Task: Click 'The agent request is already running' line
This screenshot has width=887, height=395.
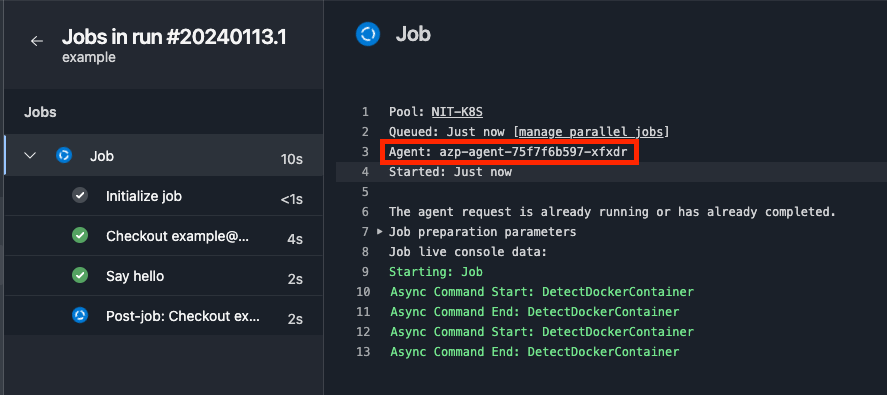Action: [612, 212]
